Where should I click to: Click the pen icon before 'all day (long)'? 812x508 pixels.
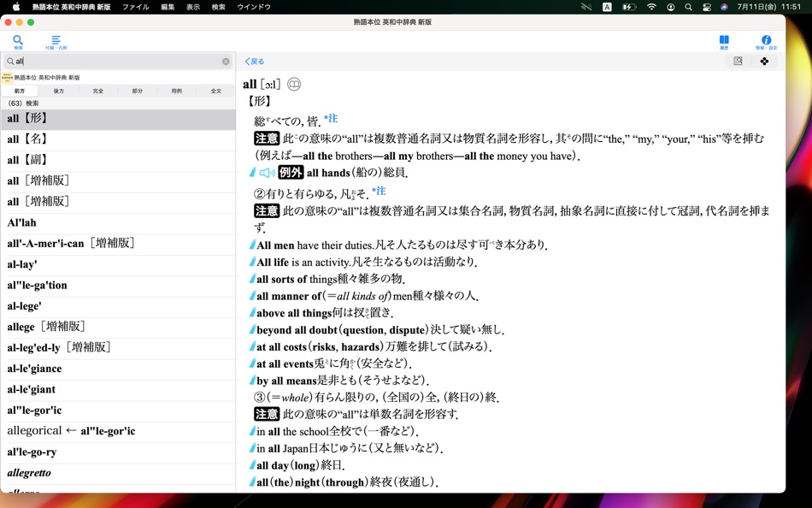coord(252,465)
